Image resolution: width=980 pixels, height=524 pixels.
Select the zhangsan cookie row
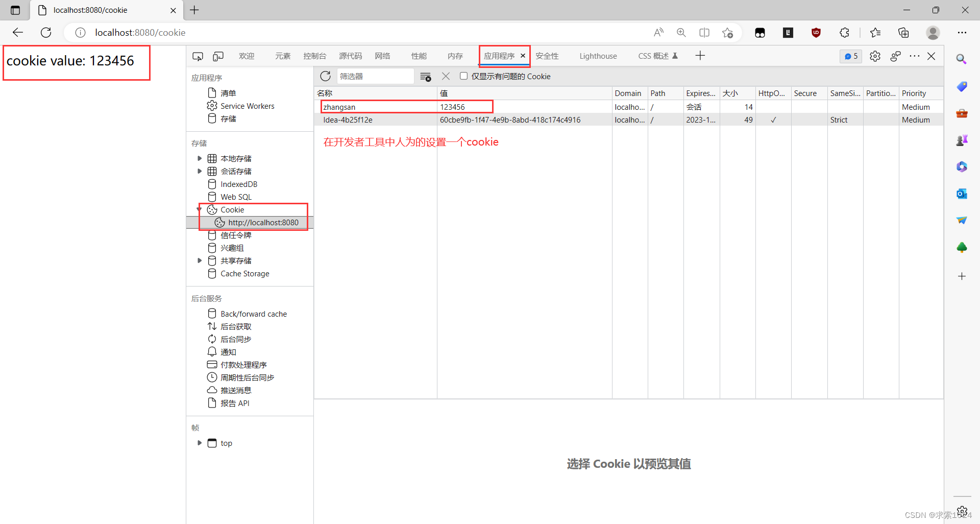tap(628, 107)
